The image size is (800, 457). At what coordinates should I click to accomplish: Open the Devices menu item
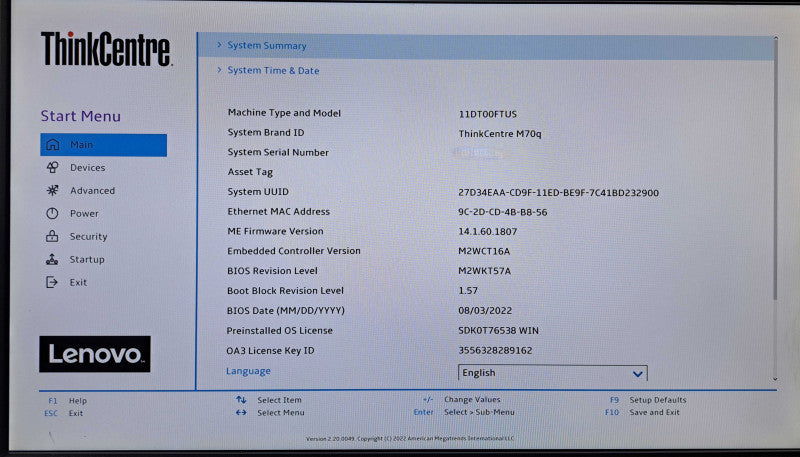click(x=88, y=168)
